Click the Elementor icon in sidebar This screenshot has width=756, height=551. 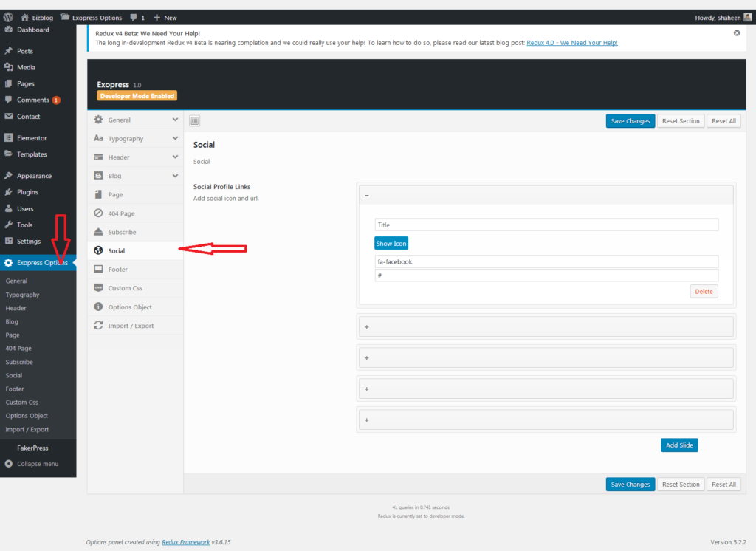(9, 137)
